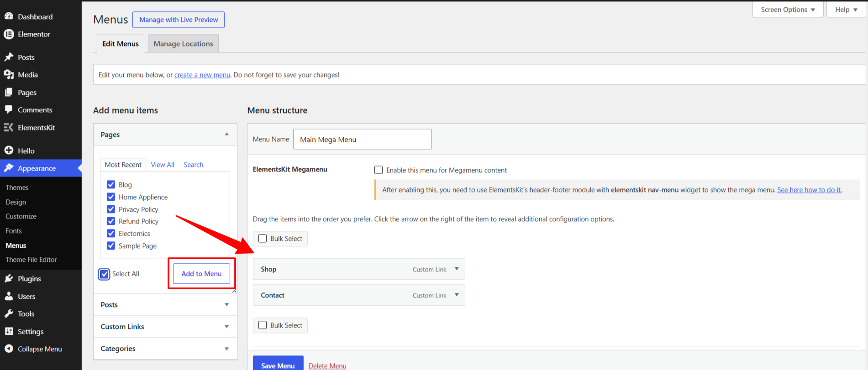Tick the Bulk Select checkbox above Shop item

point(263,238)
